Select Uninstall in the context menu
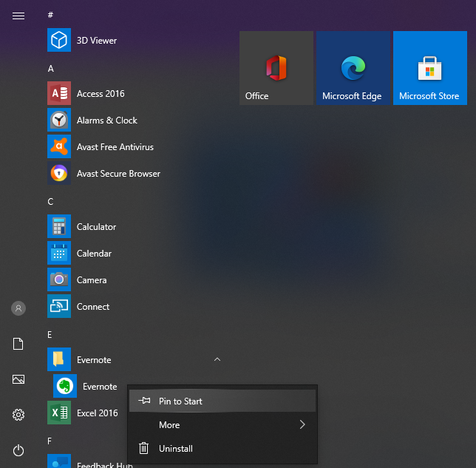Image resolution: width=476 pixels, height=468 pixels. coord(222,448)
